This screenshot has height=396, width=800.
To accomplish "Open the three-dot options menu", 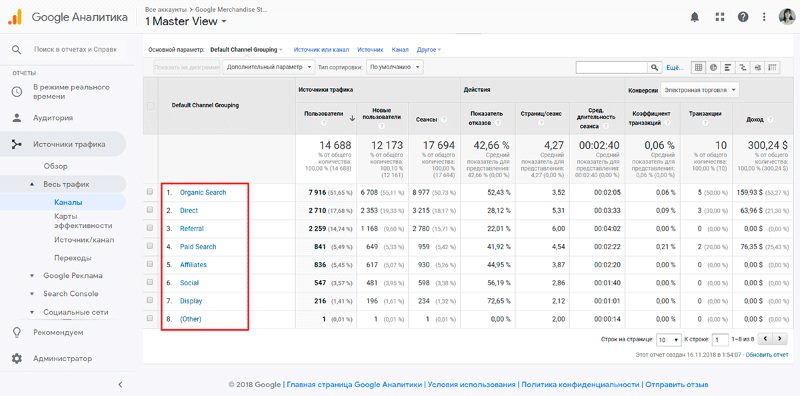I will [x=764, y=17].
